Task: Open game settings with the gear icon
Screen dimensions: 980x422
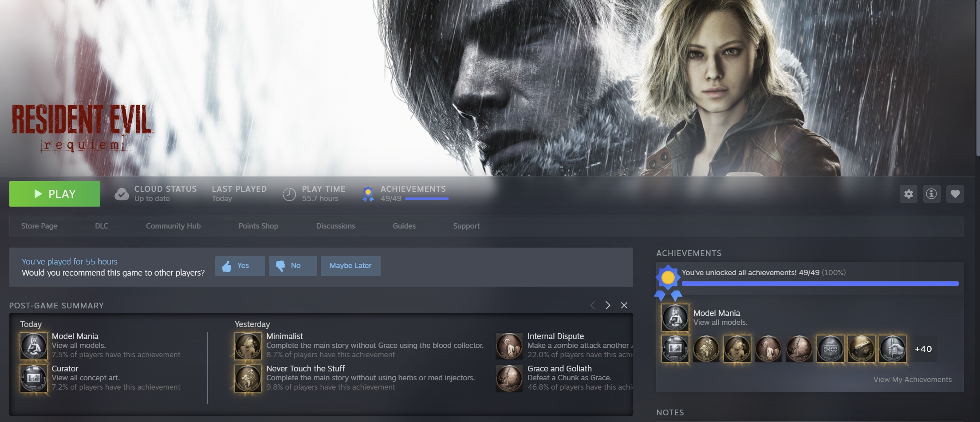Action: pos(909,194)
